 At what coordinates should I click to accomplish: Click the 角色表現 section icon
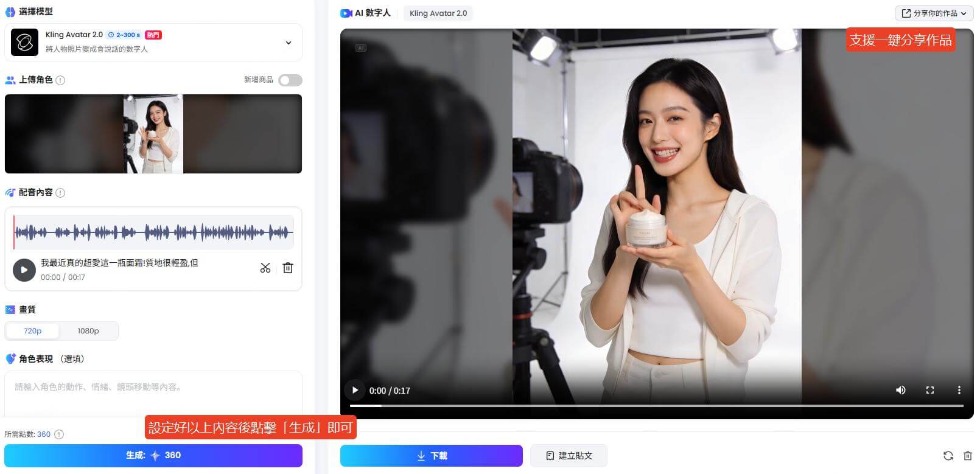[10, 359]
